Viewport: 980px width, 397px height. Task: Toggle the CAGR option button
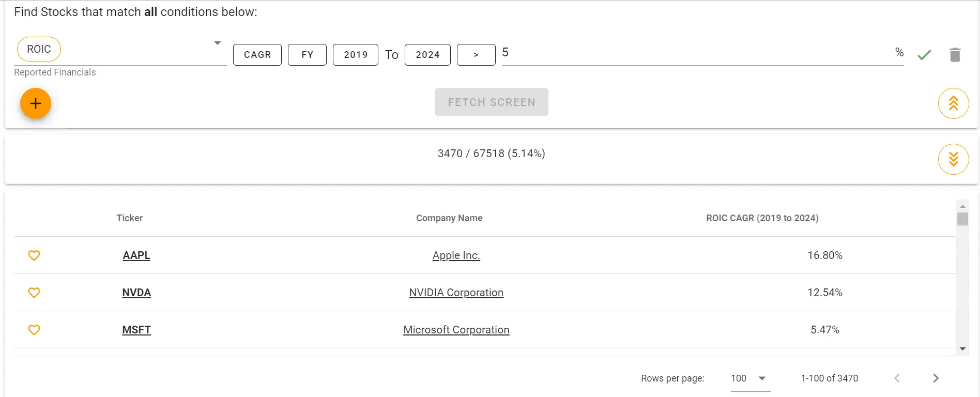click(257, 55)
